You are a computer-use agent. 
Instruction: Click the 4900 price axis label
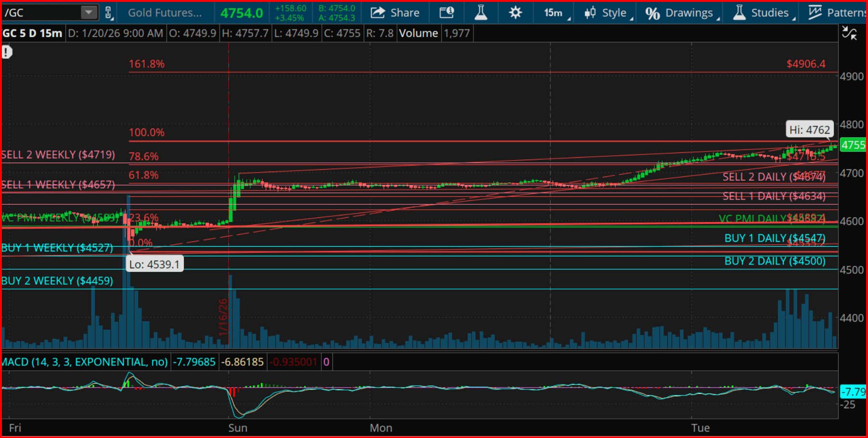click(x=852, y=76)
